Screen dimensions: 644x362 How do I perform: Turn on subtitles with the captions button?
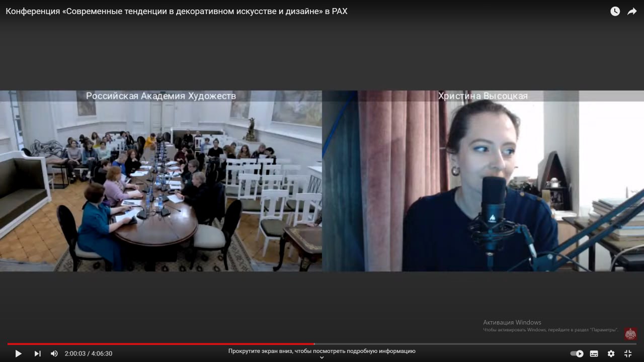tap(594, 353)
